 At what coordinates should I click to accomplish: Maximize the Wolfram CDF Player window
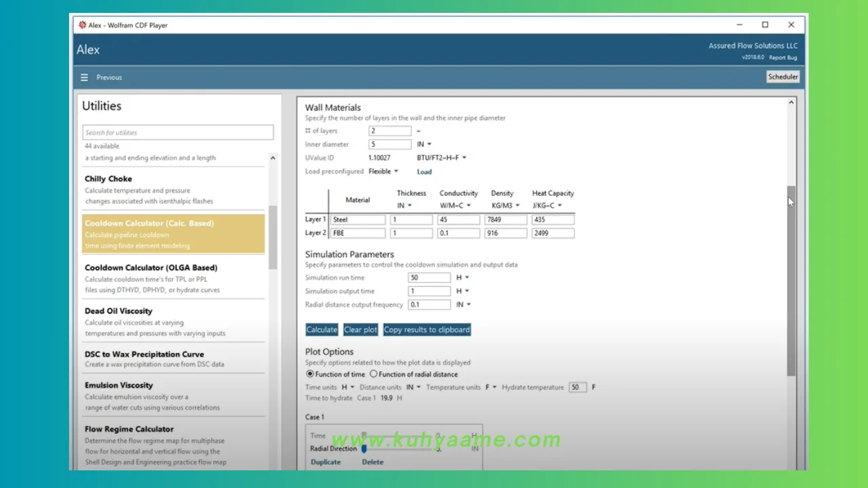point(765,24)
